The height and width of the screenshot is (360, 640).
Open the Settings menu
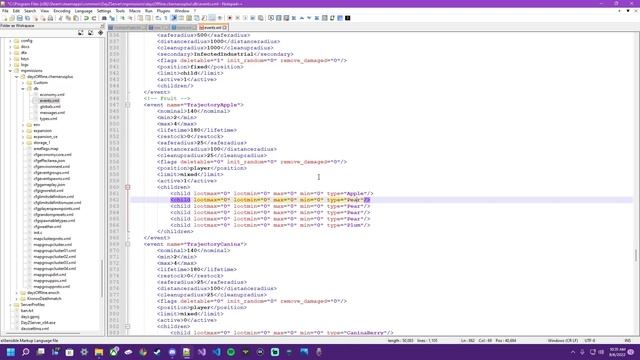click(x=104, y=11)
